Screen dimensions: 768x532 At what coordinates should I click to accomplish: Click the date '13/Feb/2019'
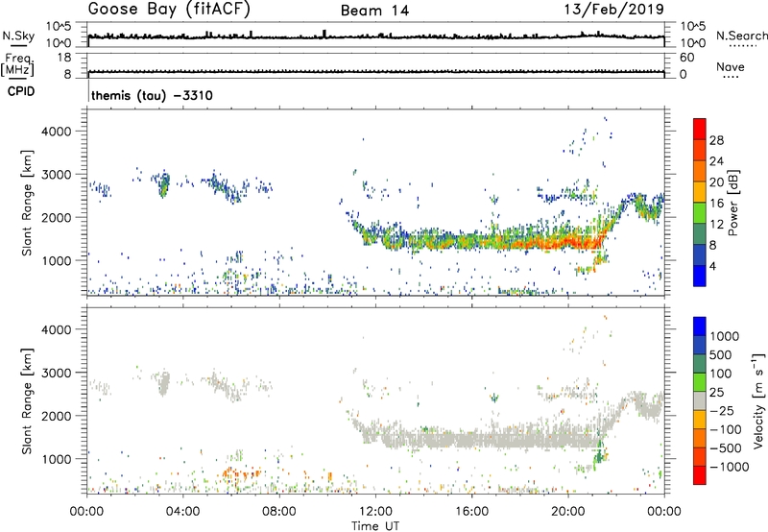pyautogui.click(x=613, y=9)
